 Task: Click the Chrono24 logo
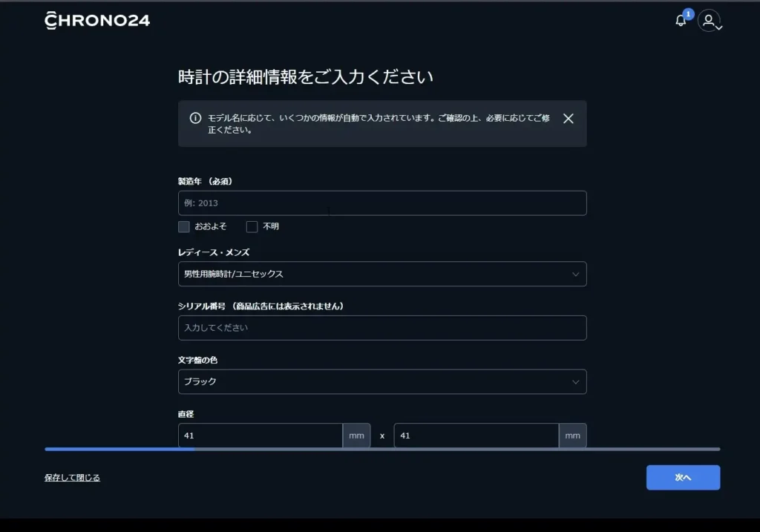97,20
